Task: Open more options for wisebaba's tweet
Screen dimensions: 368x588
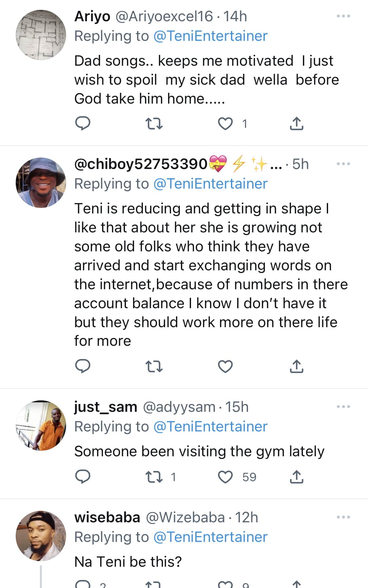Action: click(343, 517)
